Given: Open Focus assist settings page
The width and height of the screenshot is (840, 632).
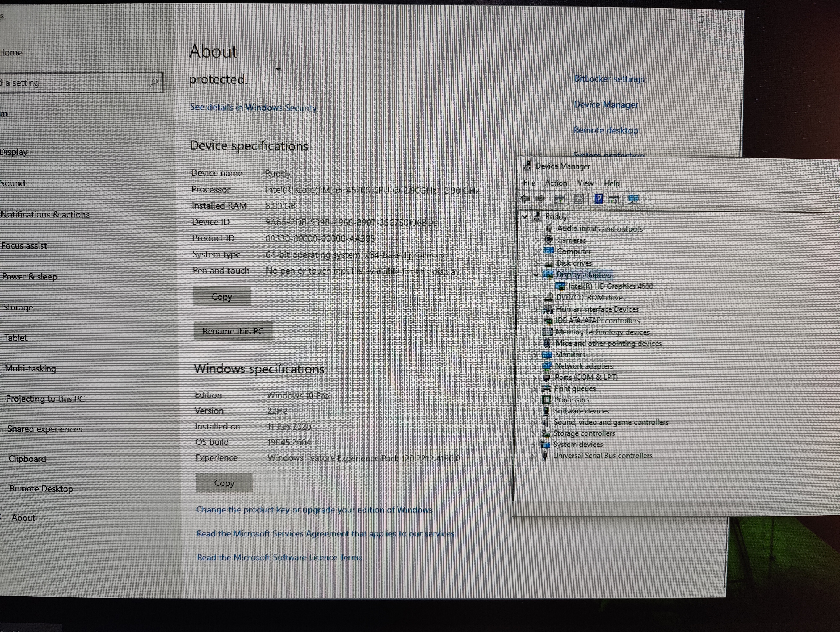Looking at the screenshot, I should (x=24, y=245).
